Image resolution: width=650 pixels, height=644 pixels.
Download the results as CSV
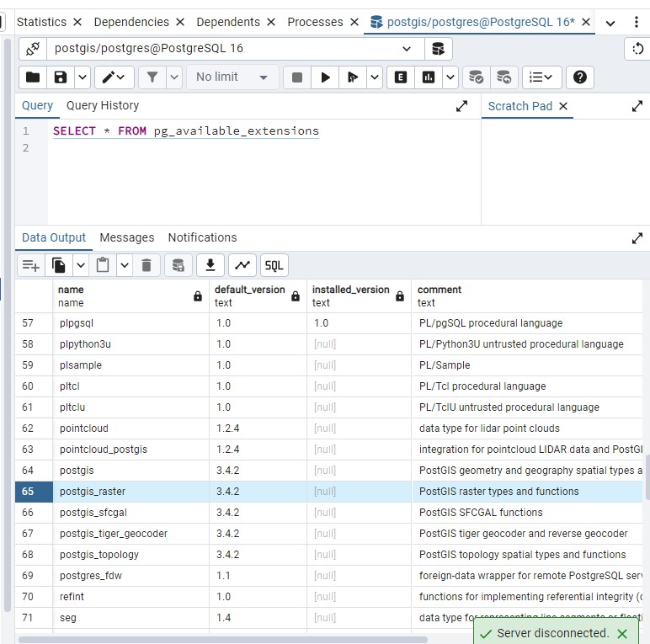(210, 265)
